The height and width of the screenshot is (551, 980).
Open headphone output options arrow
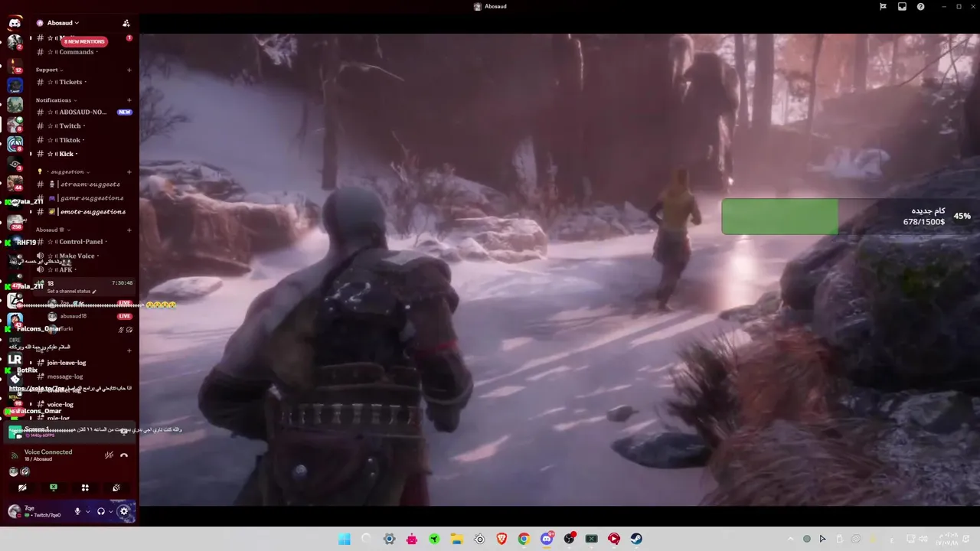click(111, 511)
